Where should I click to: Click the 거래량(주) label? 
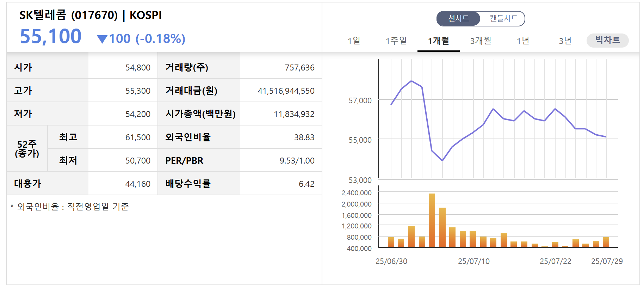pos(187,67)
